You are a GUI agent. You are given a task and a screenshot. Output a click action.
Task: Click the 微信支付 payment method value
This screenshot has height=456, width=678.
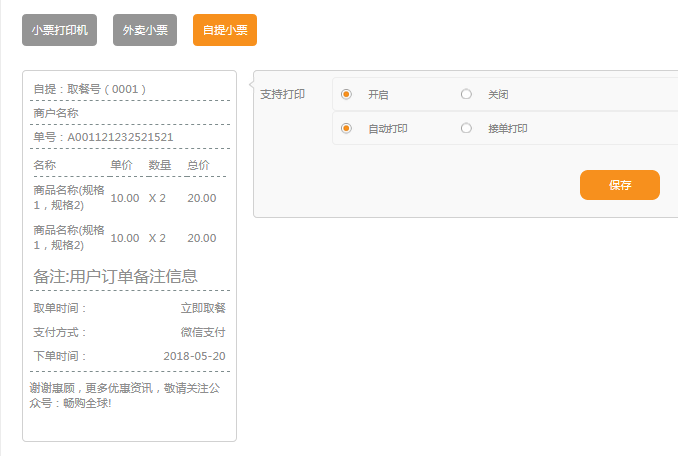pos(203,332)
